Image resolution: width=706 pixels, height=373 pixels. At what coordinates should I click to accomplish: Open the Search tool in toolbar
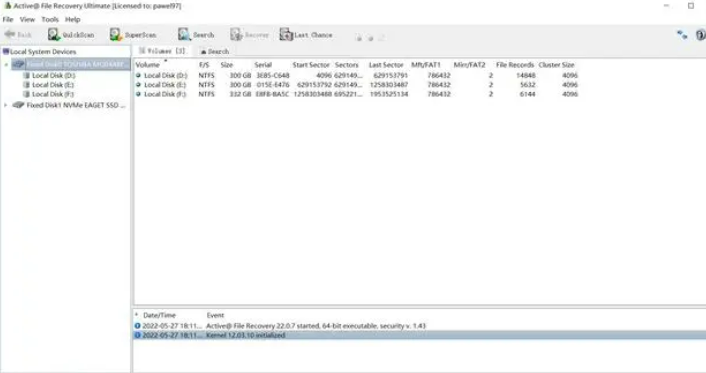pyautogui.click(x=196, y=35)
